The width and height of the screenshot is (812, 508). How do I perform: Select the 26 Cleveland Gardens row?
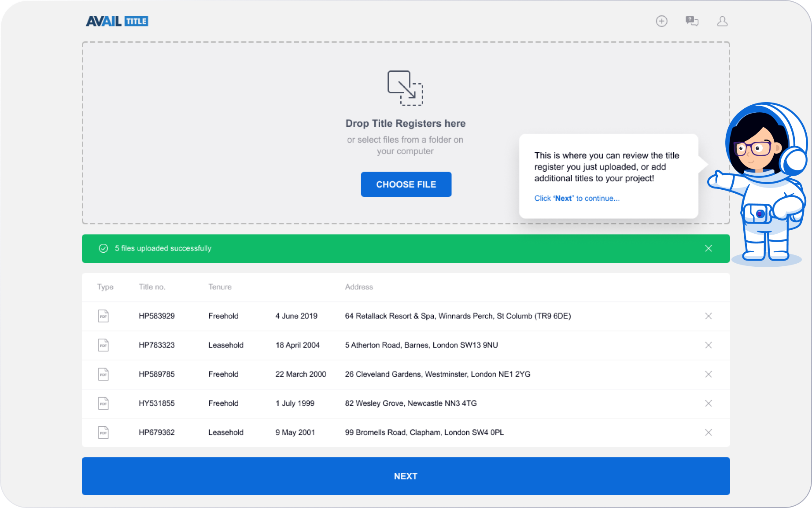coord(438,374)
